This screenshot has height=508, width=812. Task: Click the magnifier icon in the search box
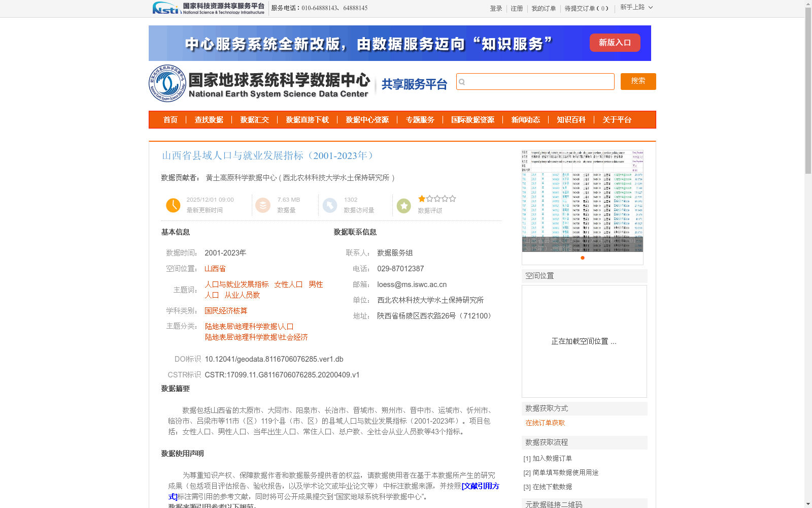462,82
